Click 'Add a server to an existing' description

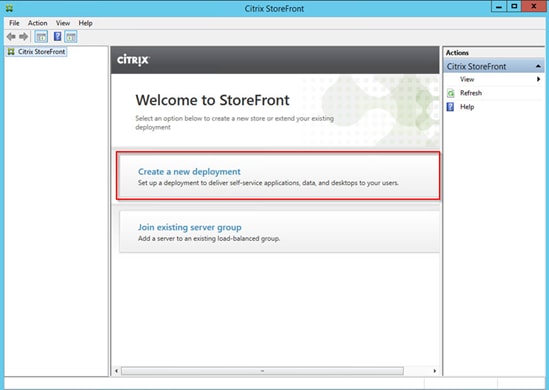pyautogui.click(x=209, y=238)
